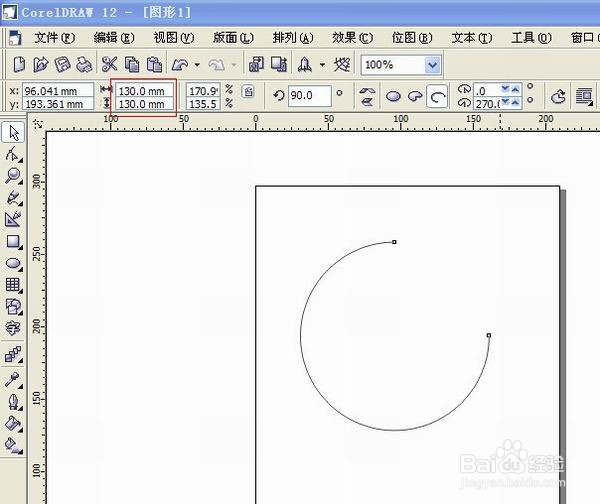Click the Import icon

pos(256,64)
